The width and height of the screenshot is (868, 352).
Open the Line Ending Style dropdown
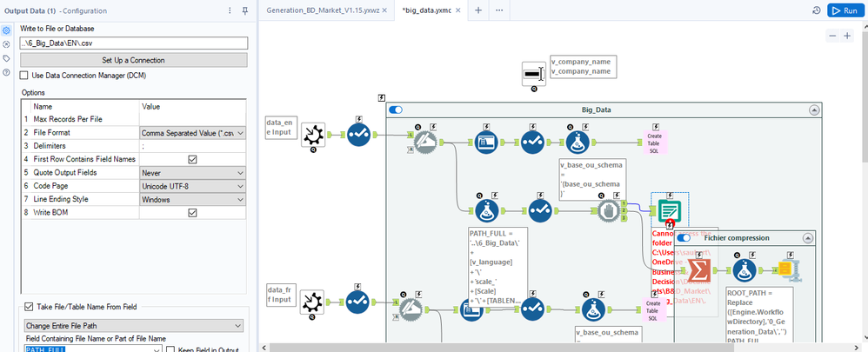tap(192, 199)
